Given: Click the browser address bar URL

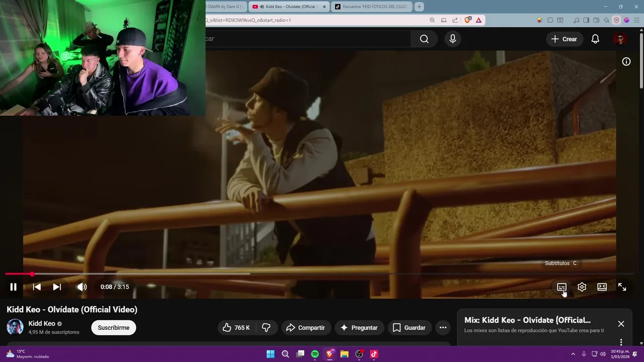Looking at the screenshot, I should coord(249,20).
